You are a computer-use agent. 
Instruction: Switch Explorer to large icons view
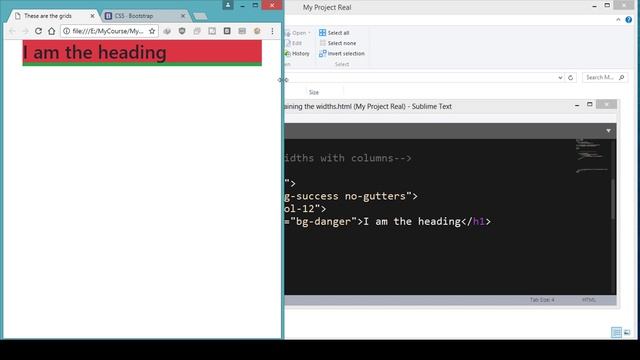coord(627,332)
